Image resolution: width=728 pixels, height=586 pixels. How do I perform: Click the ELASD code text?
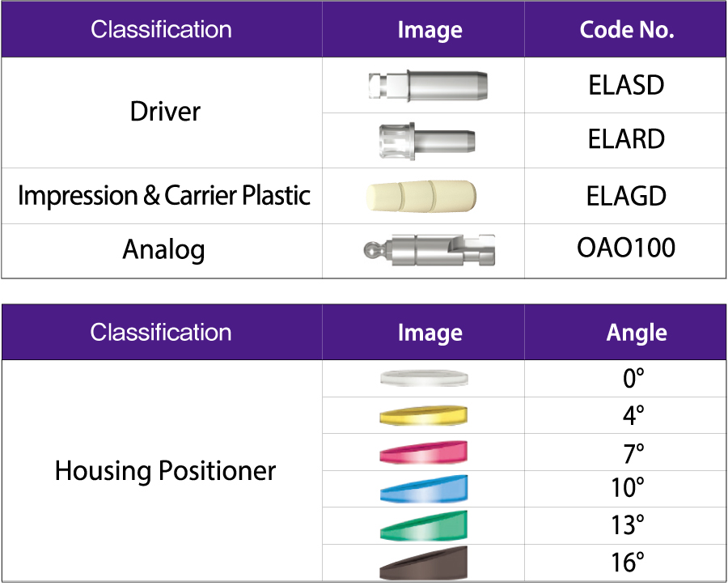[626, 85]
